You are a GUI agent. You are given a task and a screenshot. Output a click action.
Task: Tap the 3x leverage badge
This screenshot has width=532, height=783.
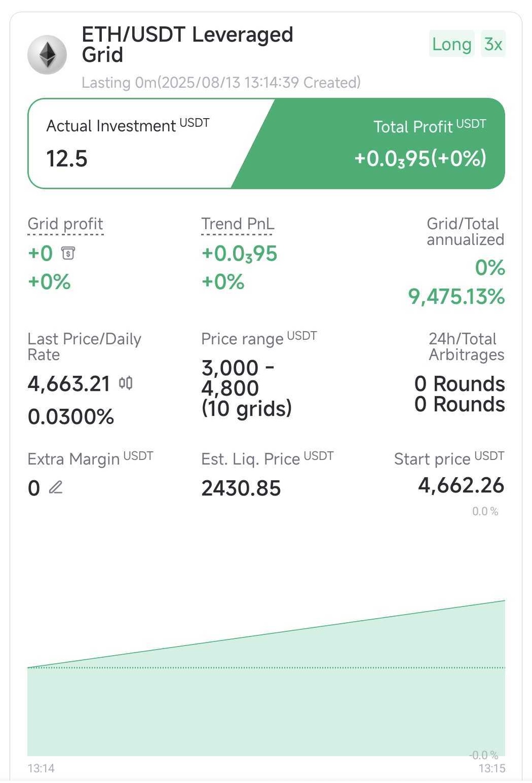493,44
